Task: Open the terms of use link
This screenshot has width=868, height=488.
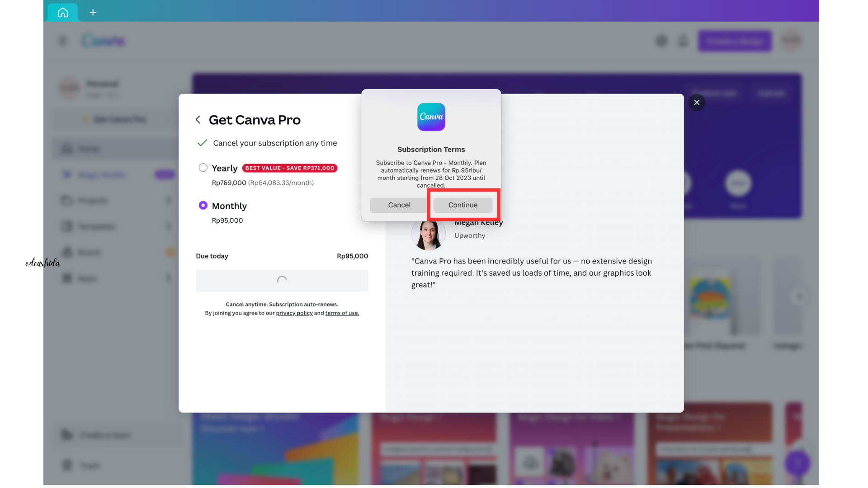Action: (342, 313)
